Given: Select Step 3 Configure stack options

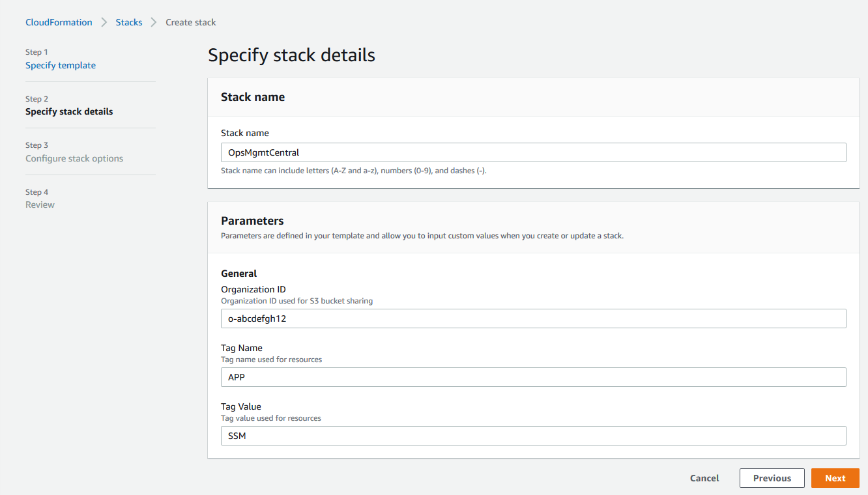Looking at the screenshot, I should pos(74,158).
